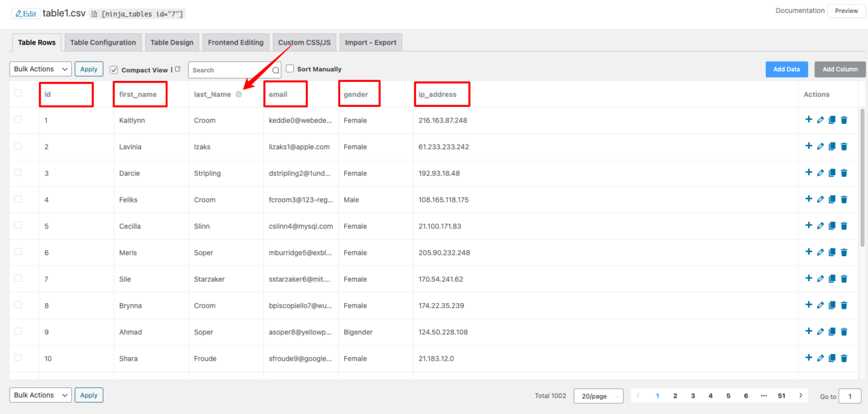Insert row after row 4 with plus icon

[x=809, y=199]
